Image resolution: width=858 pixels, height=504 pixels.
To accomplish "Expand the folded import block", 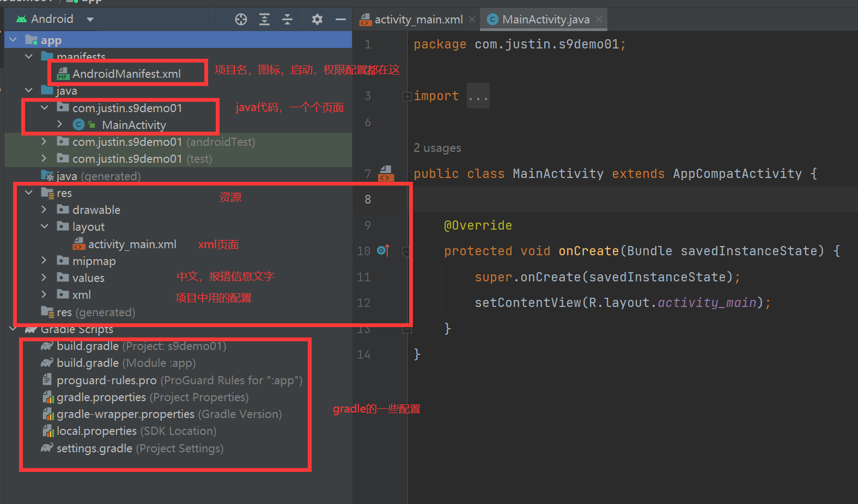I will click(x=406, y=96).
